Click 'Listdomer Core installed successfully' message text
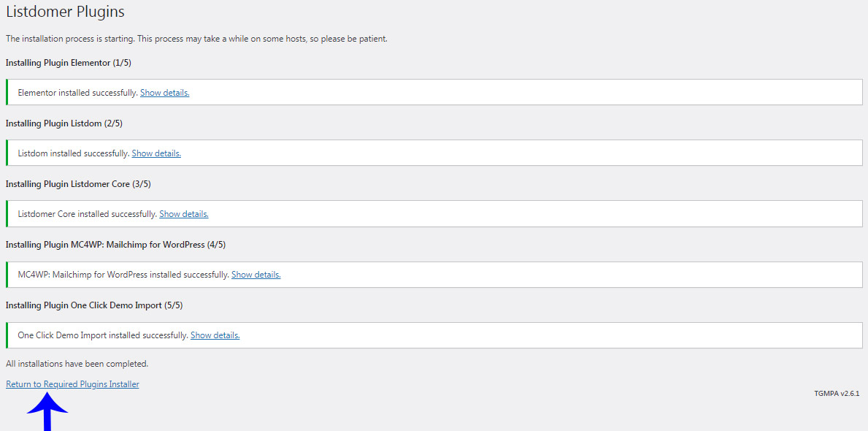This screenshot has width=868, height=431. pos(87,214)
